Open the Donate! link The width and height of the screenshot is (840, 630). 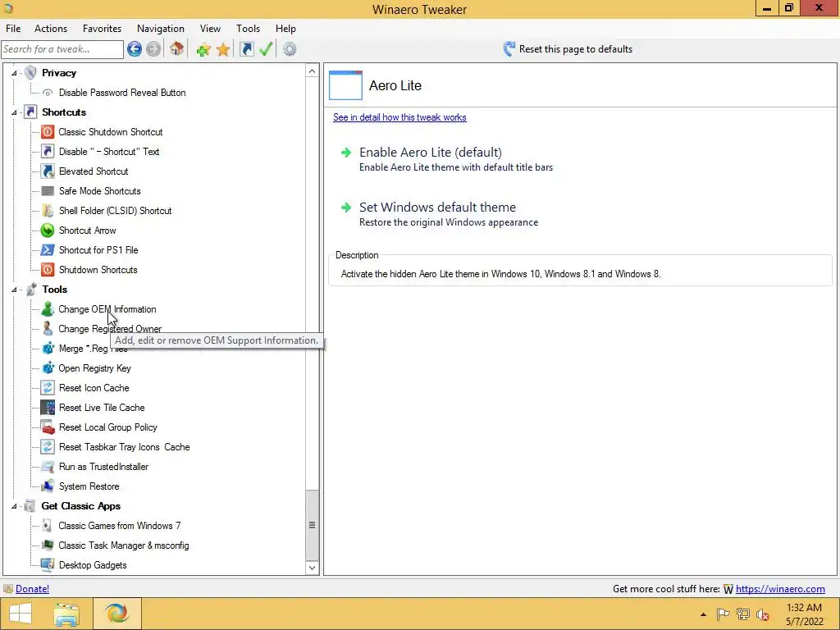pos(32,589)
